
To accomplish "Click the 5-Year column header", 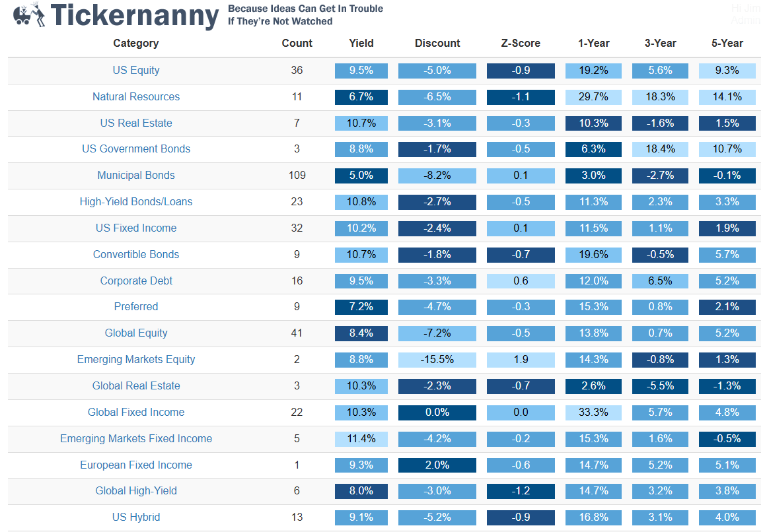I will [727, 44].
